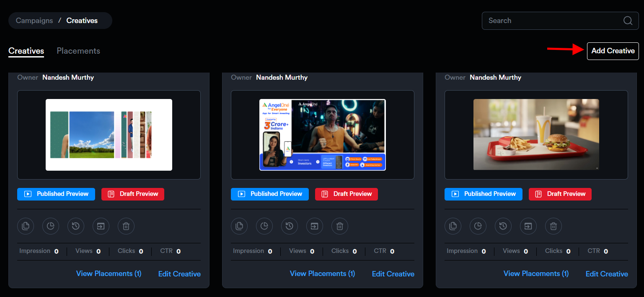
Task: Duplicate the McDonald's creative via the copy icon
Action: pyautogui.click(x=453, y=227)
